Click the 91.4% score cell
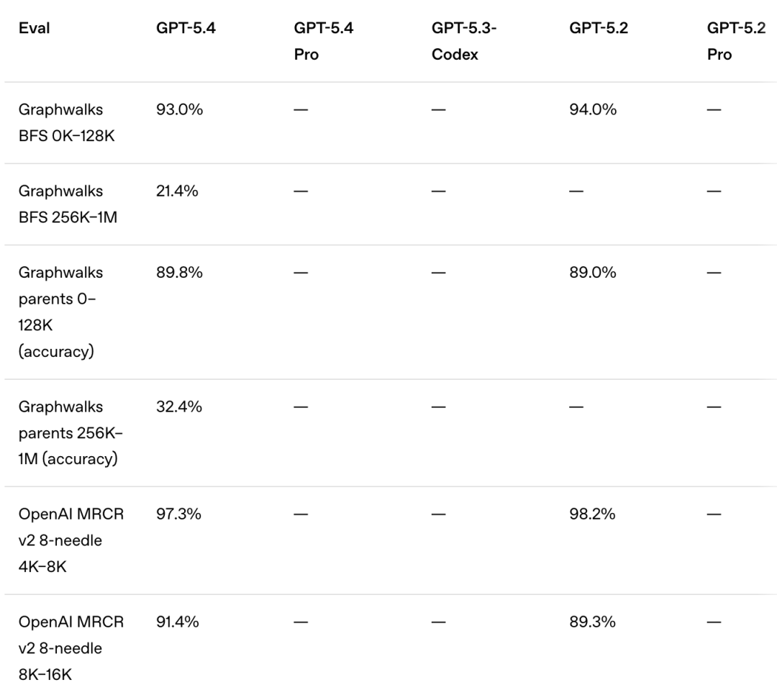The height and width of the screenshot is (700, 777). pyautogui.click(x=178, y=622)
